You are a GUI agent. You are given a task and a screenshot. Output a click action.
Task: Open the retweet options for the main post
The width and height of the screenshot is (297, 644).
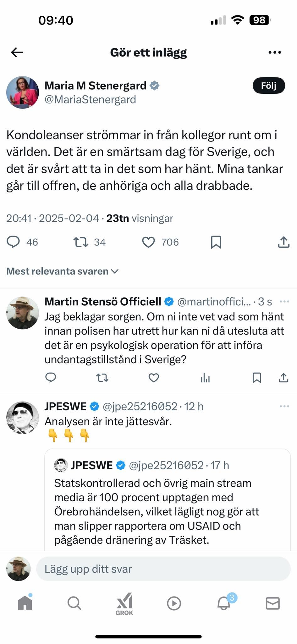pyautogui.click(x=81, y=242)
